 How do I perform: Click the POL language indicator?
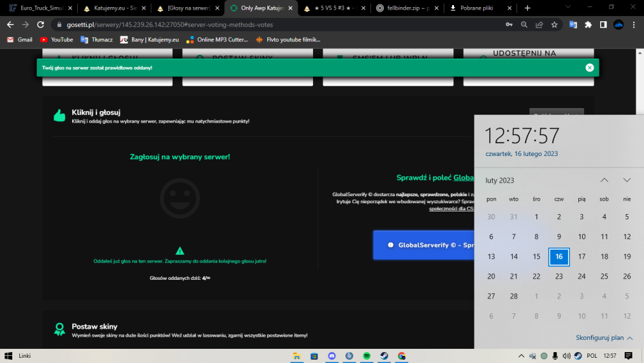(592, 356)
